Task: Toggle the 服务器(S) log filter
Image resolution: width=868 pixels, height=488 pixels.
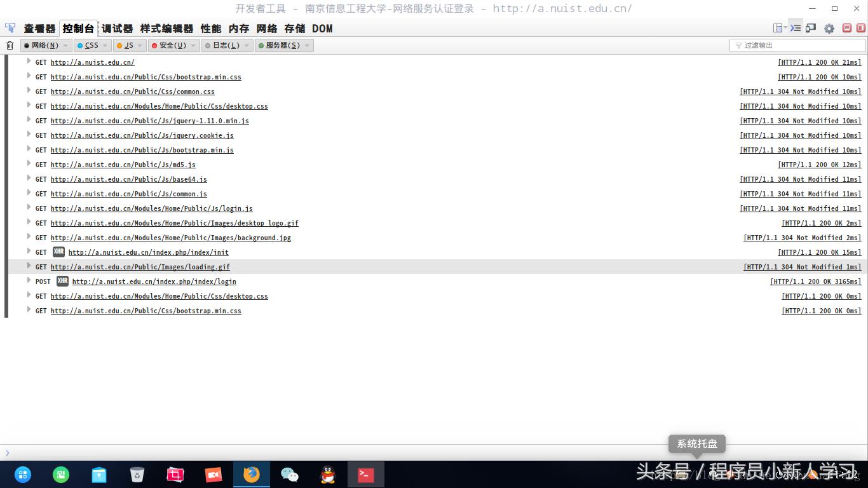Action: [280, 45]
